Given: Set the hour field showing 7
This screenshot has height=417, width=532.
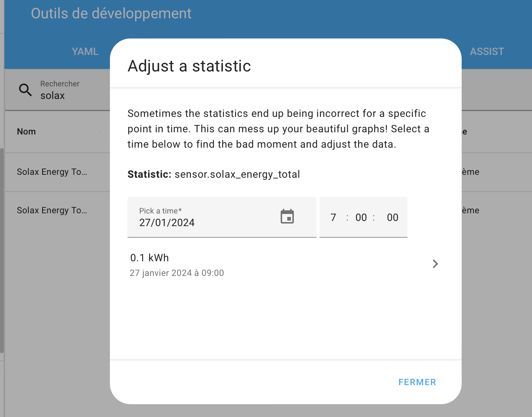Looking at the screenshot, I should [333, 218].
